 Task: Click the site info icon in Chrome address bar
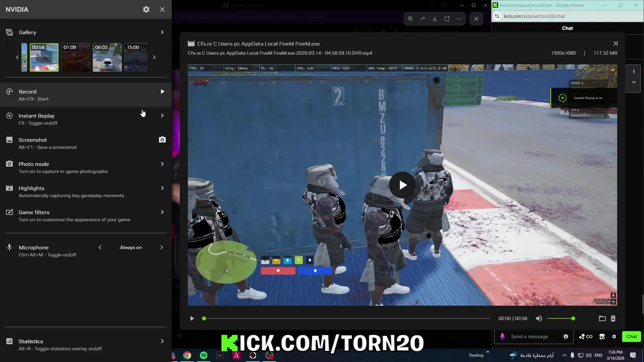[496, 16]
